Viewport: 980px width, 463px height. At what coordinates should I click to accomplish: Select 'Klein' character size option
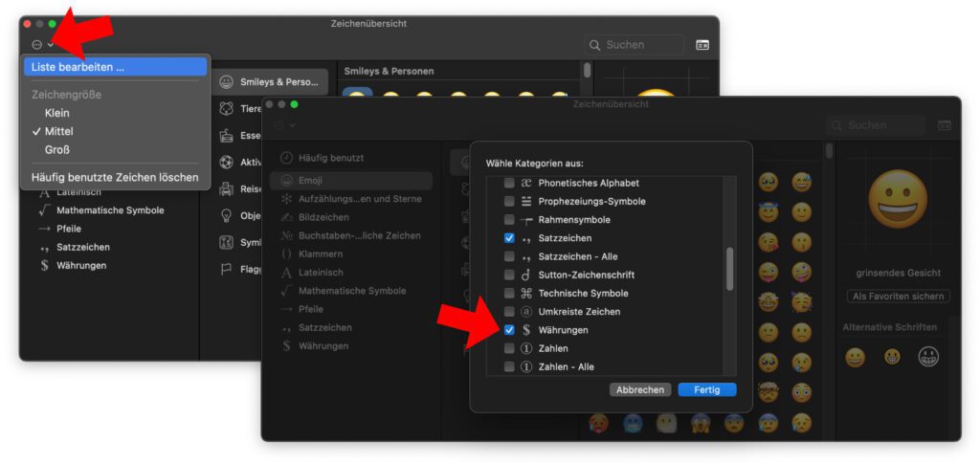[x=57, y=113]
